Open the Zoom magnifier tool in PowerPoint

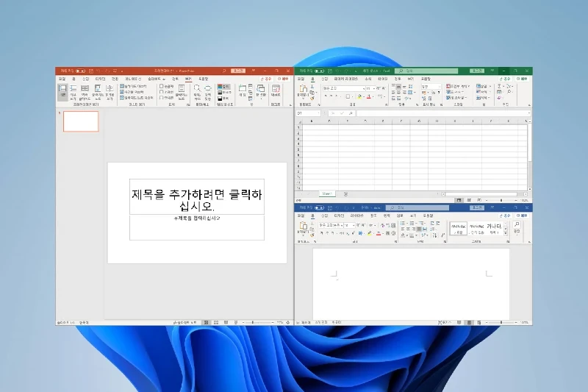[x=197, y=89]
